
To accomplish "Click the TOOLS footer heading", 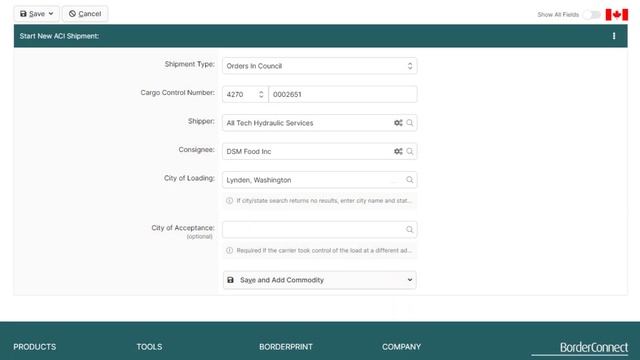I will pyautogui.click(x=149, y=347).
